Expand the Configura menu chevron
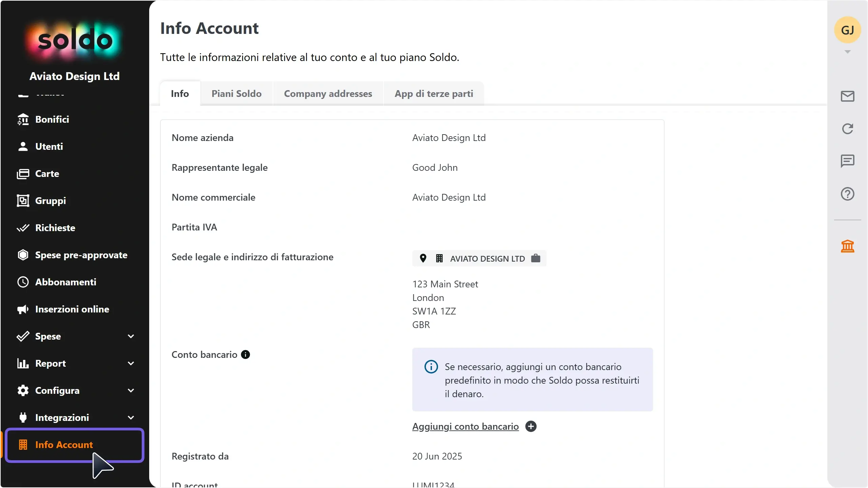Screen dimensions: 868x488 click(x=131, y=390)
